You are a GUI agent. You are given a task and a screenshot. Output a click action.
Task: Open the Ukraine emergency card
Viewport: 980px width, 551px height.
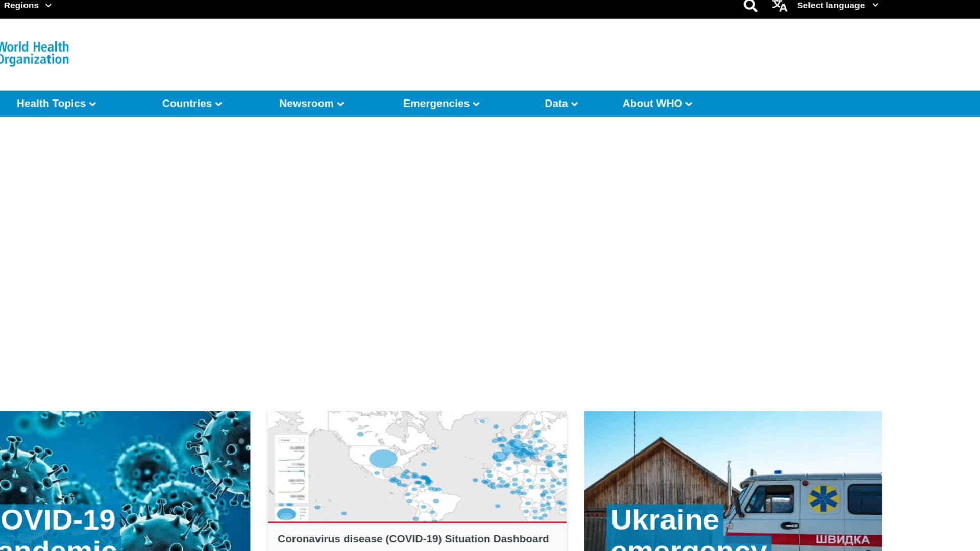[733, 481]
